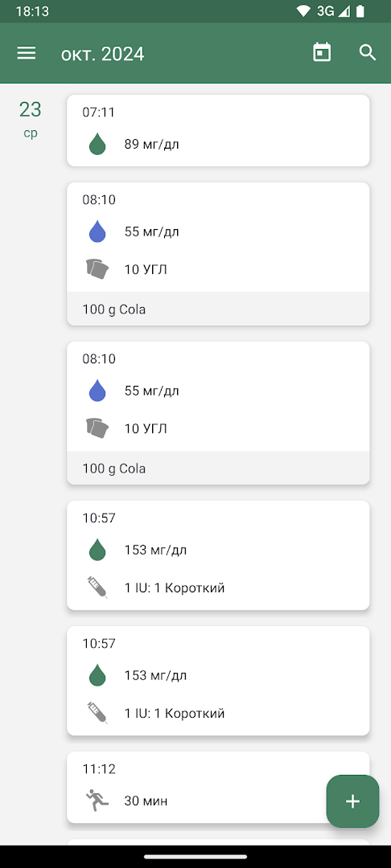
Task: Tap the search magnifier icon
Action: pyautogui.click(x=368, y=52)
